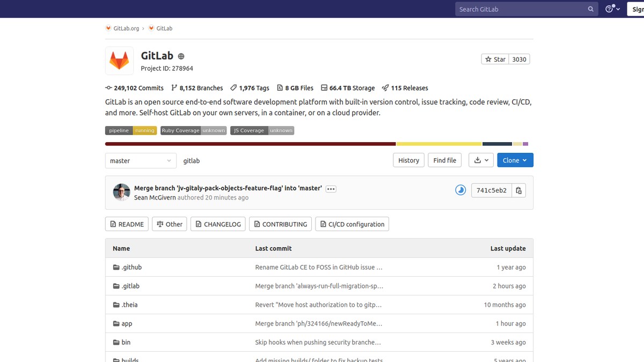Click the running pipeline status icon
644x362 pixels.
click(460, 190)
